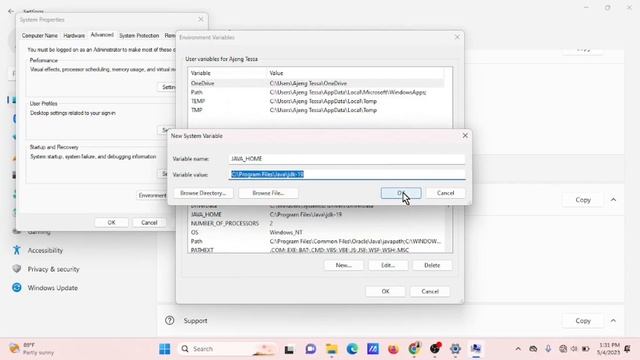This screenshot has height=360, width=640.
Task: Click Cancel in System Properties window
Action: point(149,222)
